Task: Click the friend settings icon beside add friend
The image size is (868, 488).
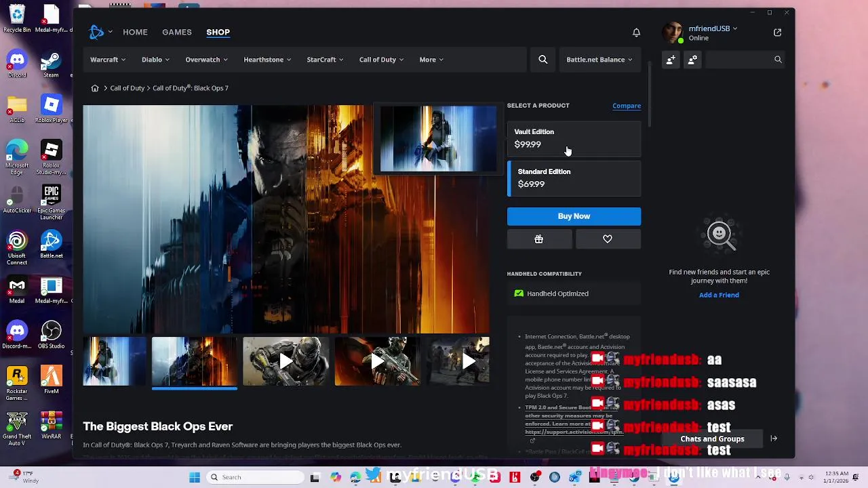Action: pos(692,60)
